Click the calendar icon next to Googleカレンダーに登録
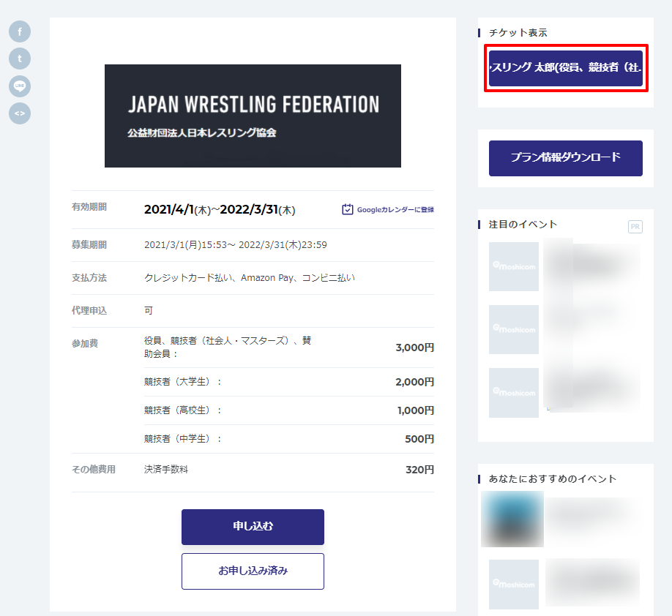This screenshot has width=672, height=616. pos(346,209)
